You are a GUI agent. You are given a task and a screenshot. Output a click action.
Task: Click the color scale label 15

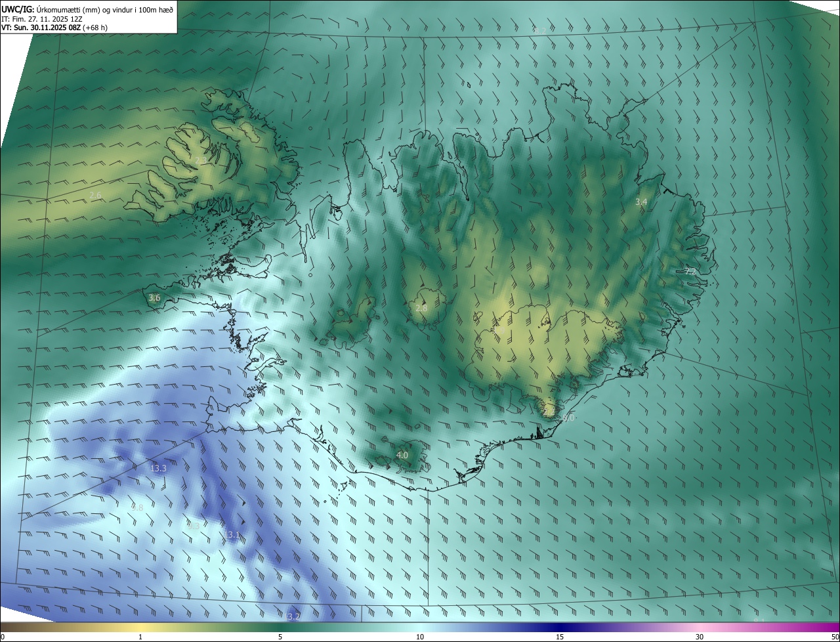tap(560, 637)
